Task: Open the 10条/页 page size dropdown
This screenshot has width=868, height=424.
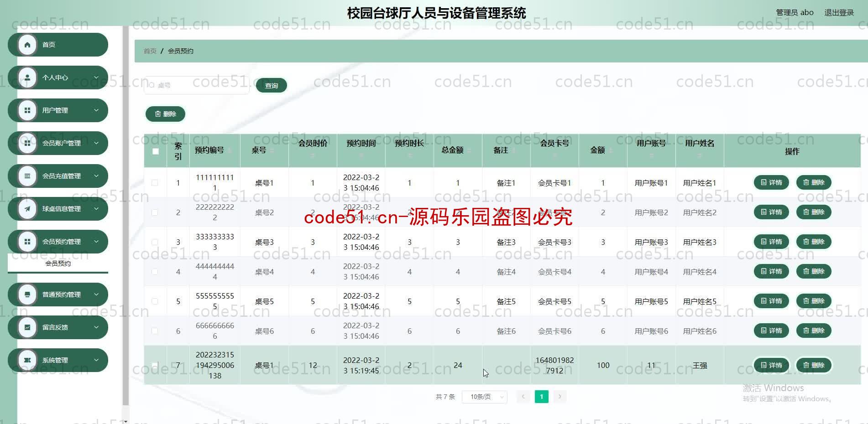Action: (x=485, y=397)
